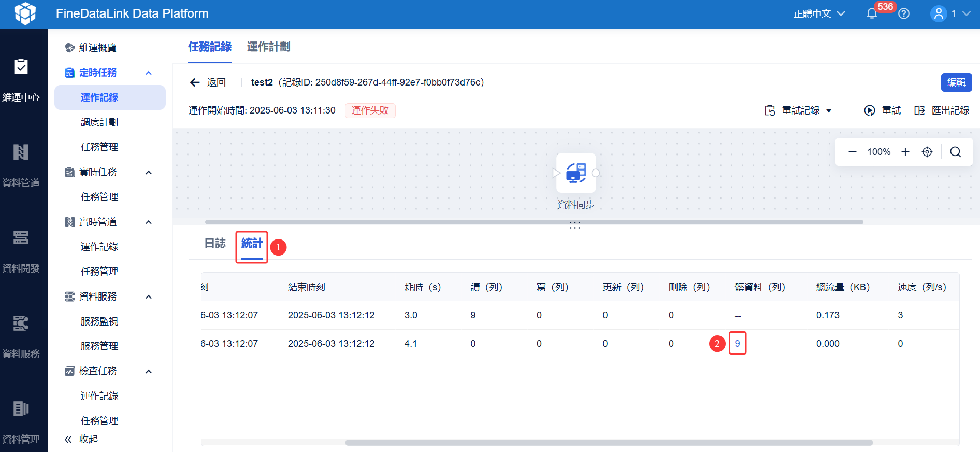
Task: Click the 維運概覽 icon in the sidebar
Action: pyautogui.click(x=69, y=48)
